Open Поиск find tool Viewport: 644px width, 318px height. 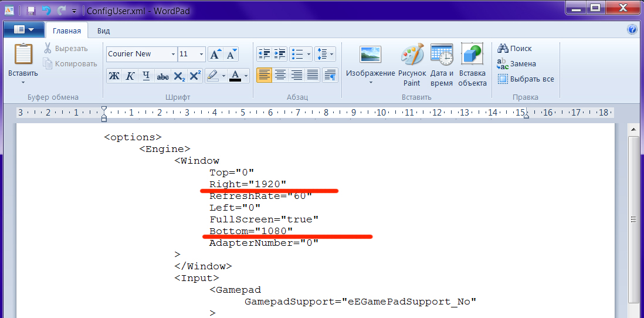point(514,49)
